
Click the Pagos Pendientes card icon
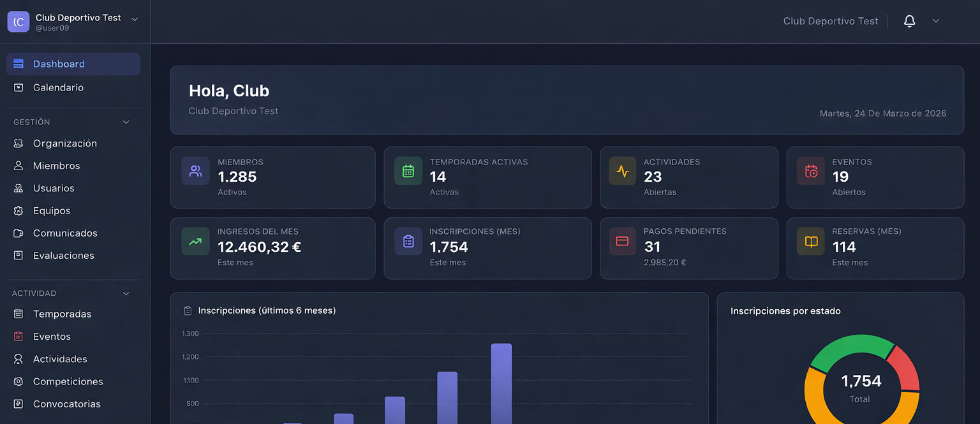point(622,241)
